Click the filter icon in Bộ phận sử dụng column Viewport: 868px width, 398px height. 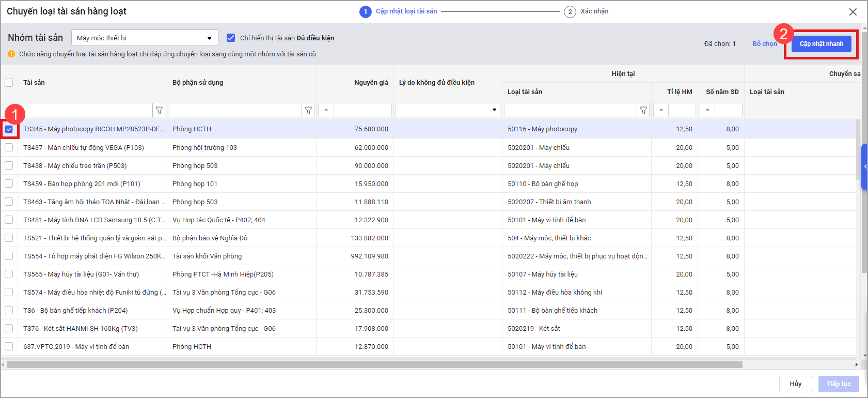click(308, 110)
